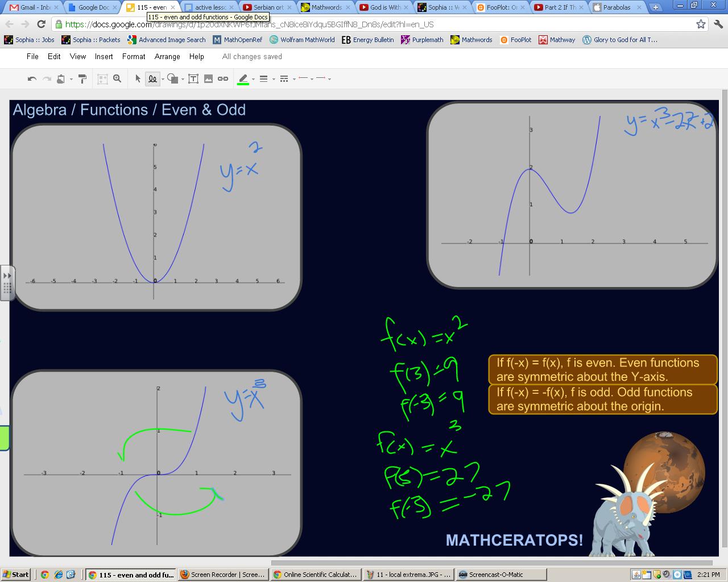This screenshot has width=728, height=582.
Task: Open Mathway bookmark
Action: (x=557, y=40)
